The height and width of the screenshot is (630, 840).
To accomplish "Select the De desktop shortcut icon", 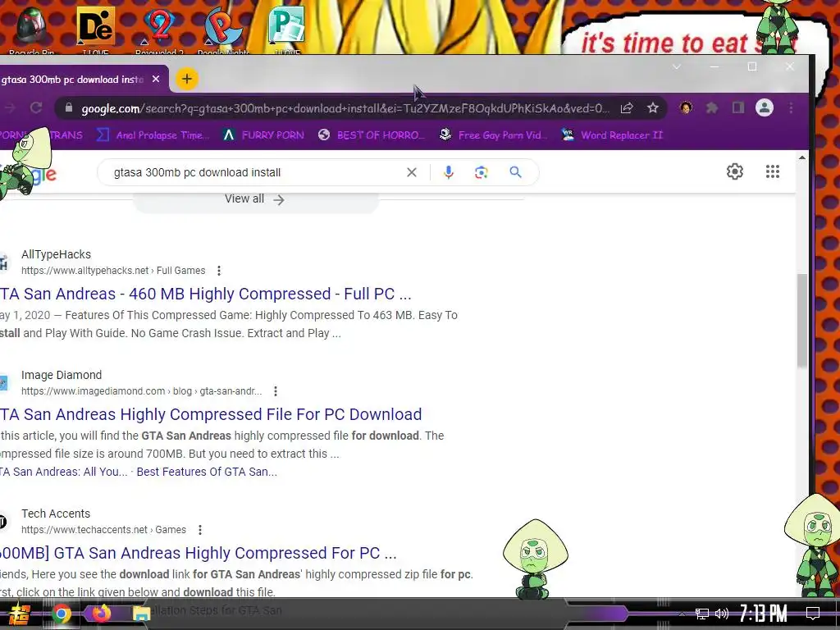I will coord(96,30).
